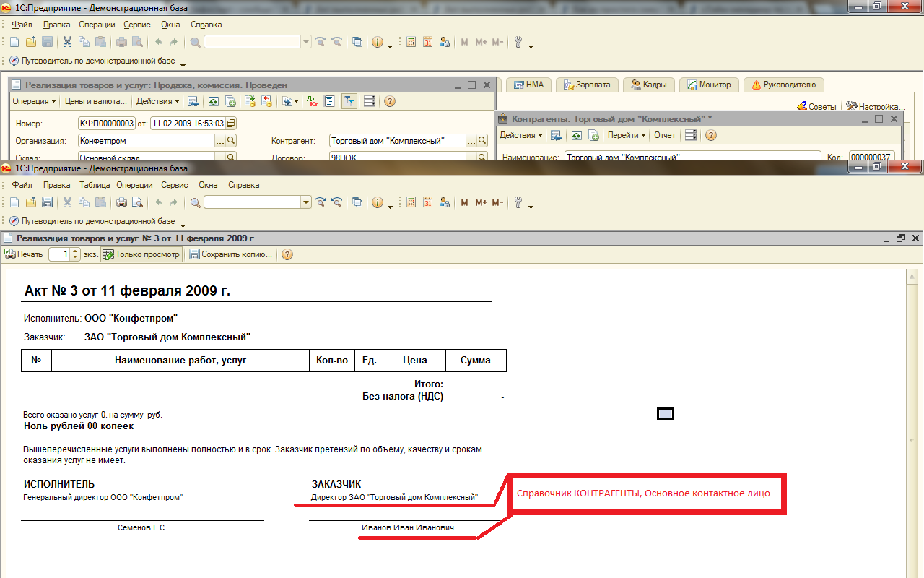
Task: Click Номер input field КФП00000003
Action: (x=107, y=123)
